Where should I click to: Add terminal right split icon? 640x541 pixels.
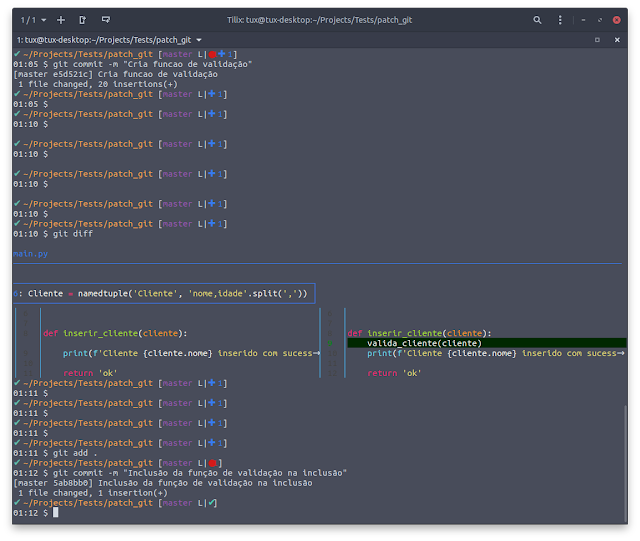(82, 20)
